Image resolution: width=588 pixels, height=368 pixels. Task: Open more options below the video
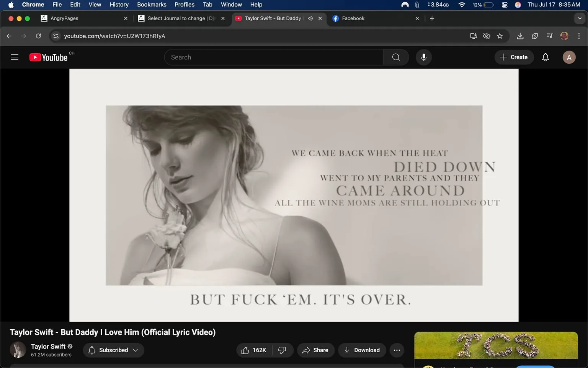[x=397, y=350]
